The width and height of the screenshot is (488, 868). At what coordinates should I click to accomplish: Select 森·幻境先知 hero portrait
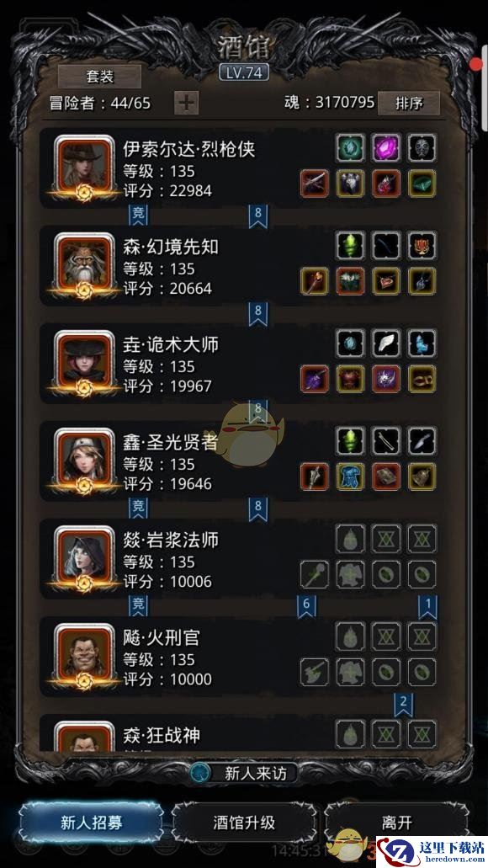[83, 265]
